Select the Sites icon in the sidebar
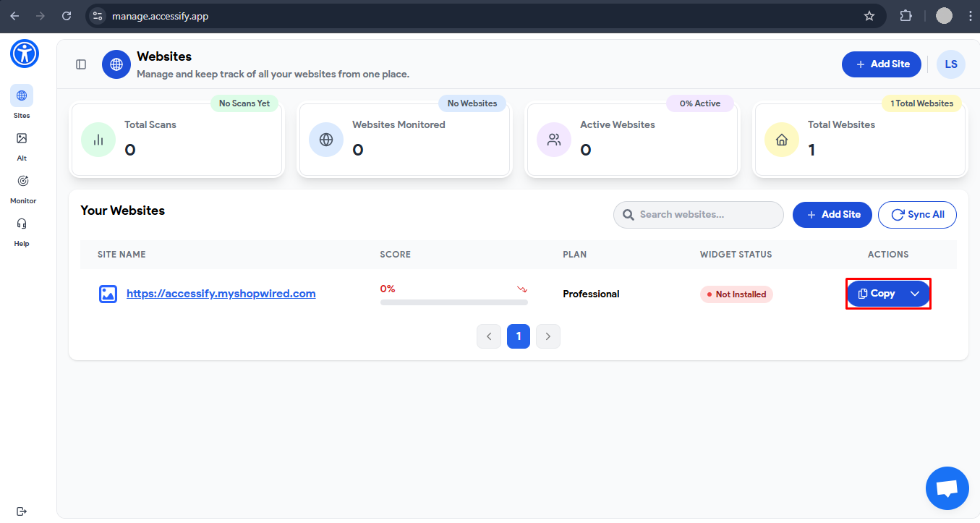Viewport: 980px width, 523px height. tap(21, 95)
